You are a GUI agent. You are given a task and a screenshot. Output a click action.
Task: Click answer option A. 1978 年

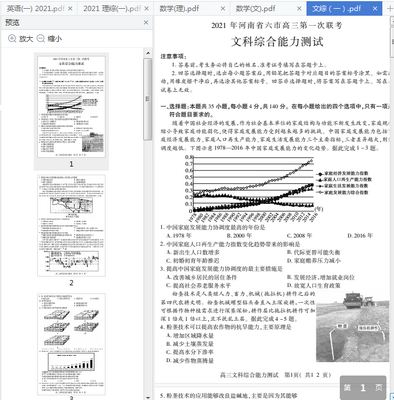(x=179, y=235)
